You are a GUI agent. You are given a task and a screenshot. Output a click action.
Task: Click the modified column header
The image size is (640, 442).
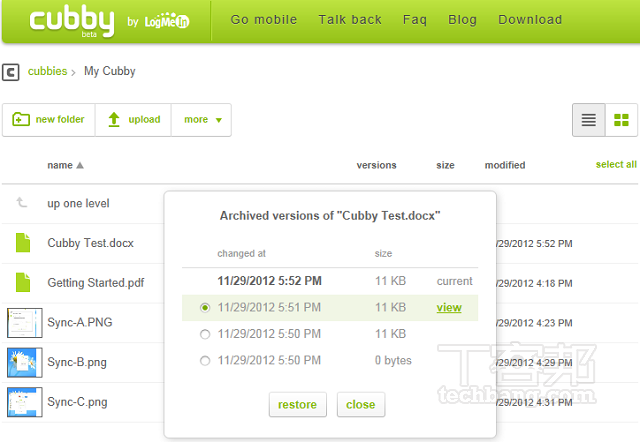pos(505,165)
